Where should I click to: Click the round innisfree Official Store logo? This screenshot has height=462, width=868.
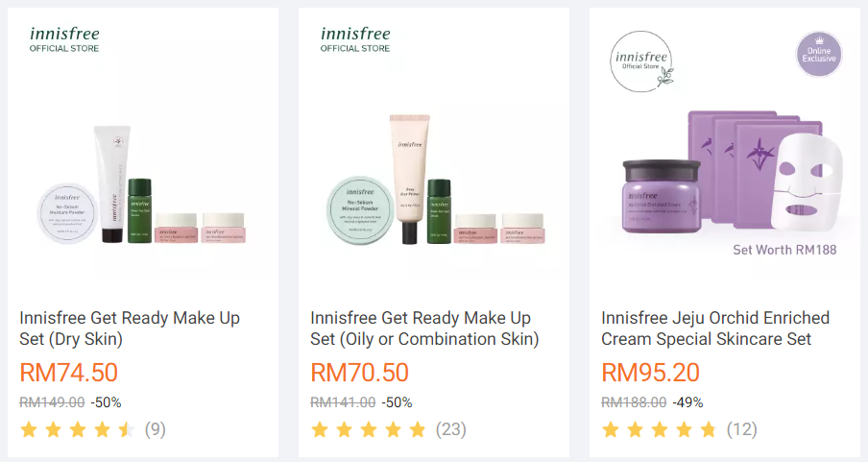point(642,61)
